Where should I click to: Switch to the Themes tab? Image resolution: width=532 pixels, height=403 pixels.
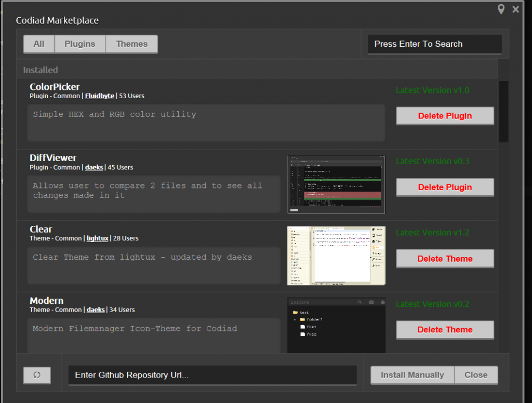(x=131, y=44)
